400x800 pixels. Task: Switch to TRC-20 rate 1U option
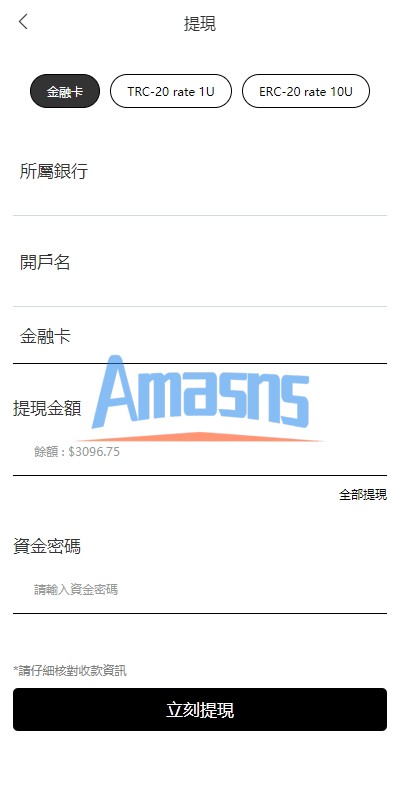[171, 91]
